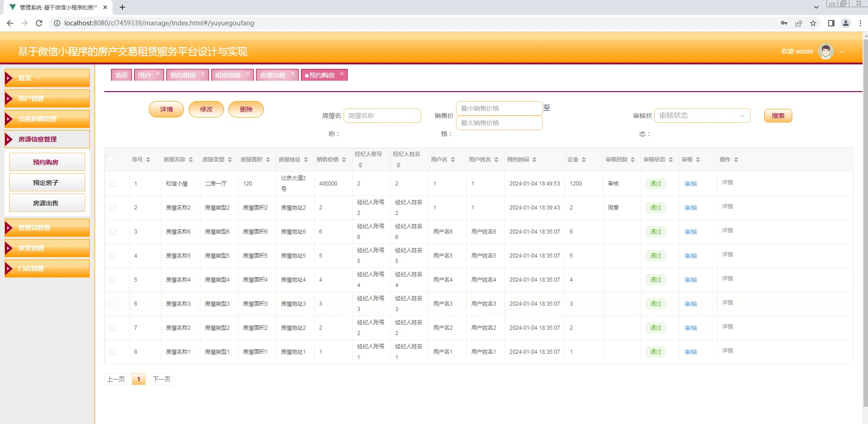Open the Chrome three-dot menu
Screen dimensions: 868x424
pos(860,23)
